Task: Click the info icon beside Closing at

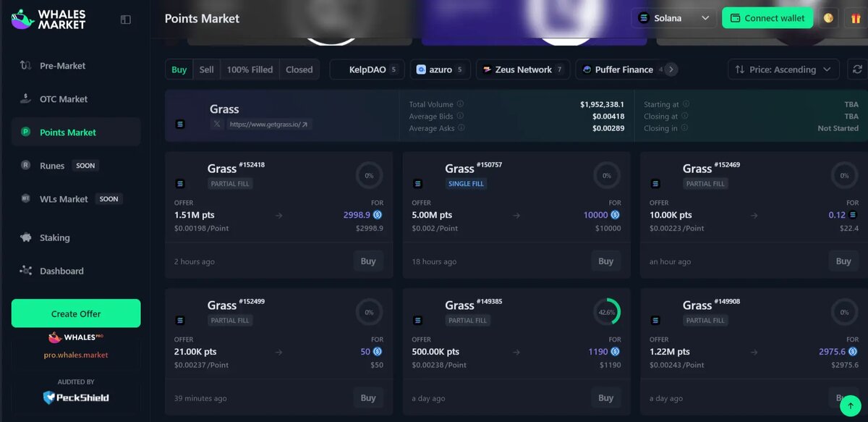Action: pos(684,116)
